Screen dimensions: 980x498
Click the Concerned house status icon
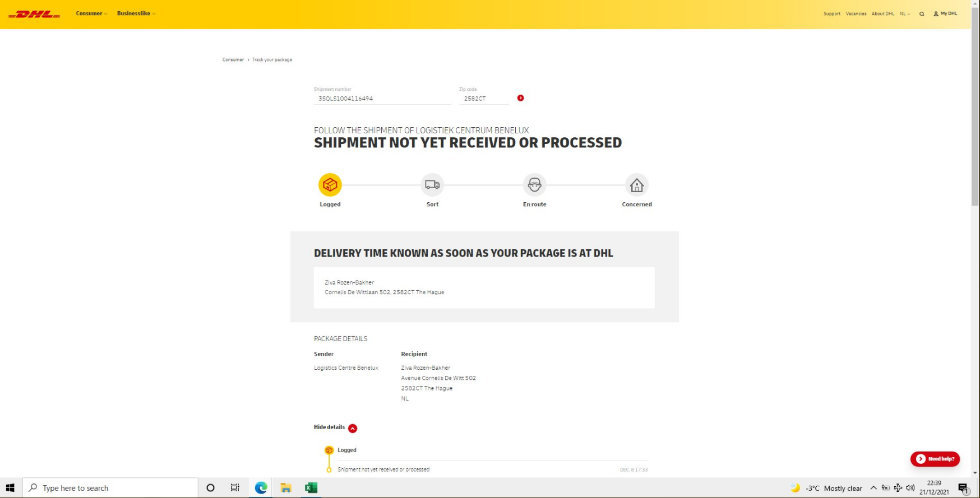click(x=636, y=185)
